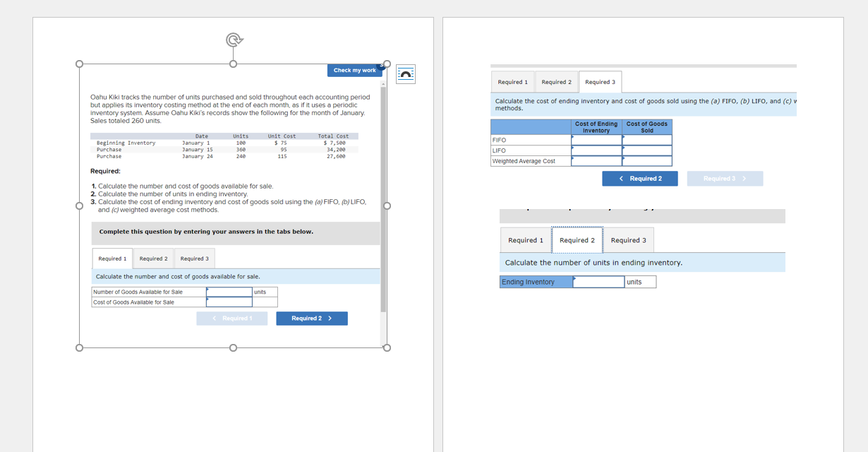Select Required 1 tab in lower right picture
The image size is (868, 452).
coord(526,240)
